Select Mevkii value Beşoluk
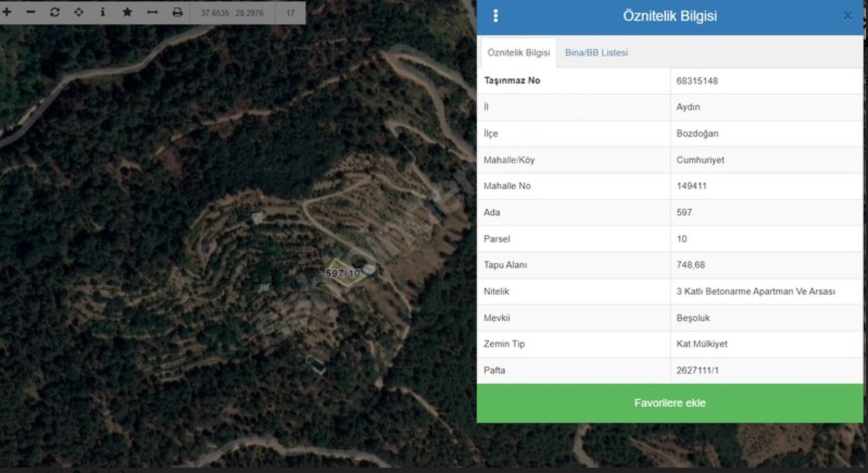 693,318
